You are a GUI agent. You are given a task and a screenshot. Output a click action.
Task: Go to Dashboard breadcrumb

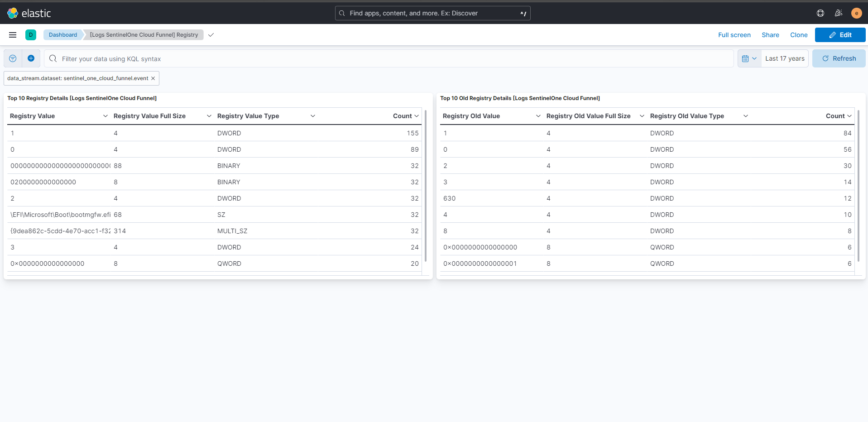[x=63, y=35]
